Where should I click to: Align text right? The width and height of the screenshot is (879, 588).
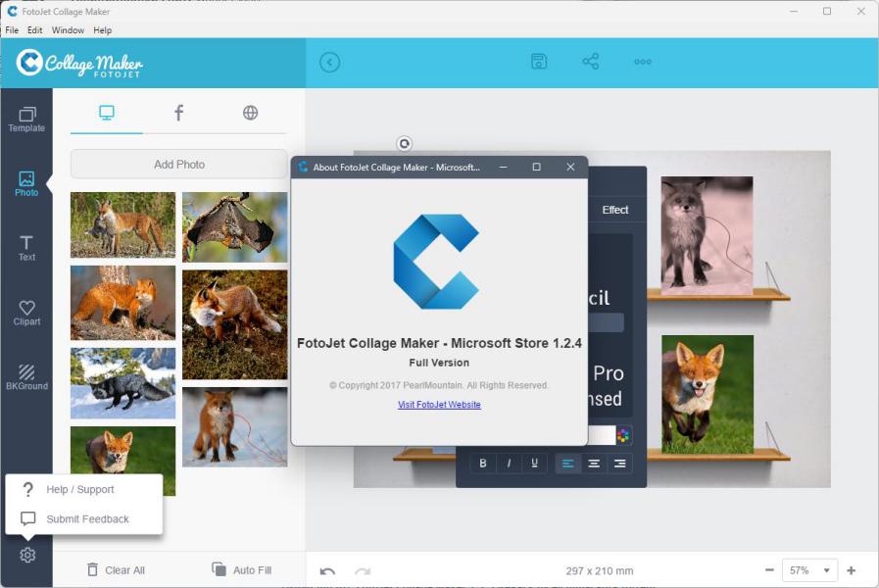click(619, 464)
